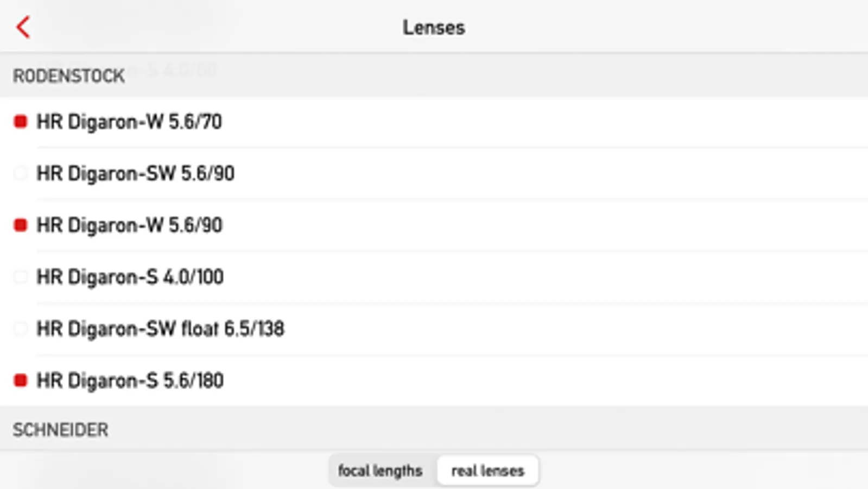
Task: Uncheck red marker for HR Digaron-S 5.6/180
Action: click(21, 380)
